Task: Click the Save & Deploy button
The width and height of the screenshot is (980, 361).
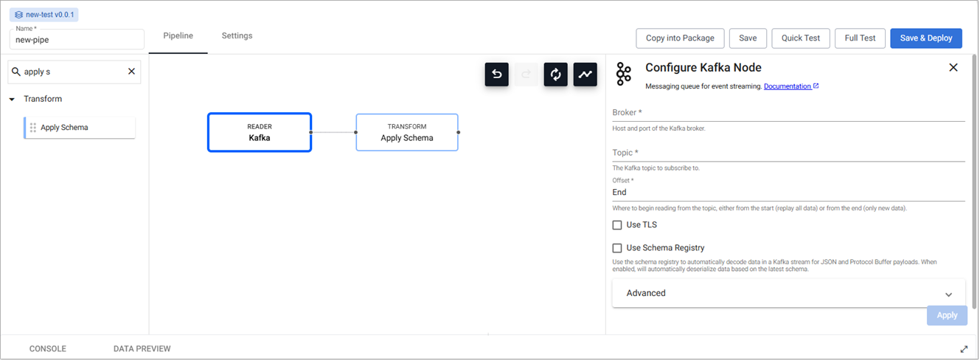Action: [x=925, y=38]
